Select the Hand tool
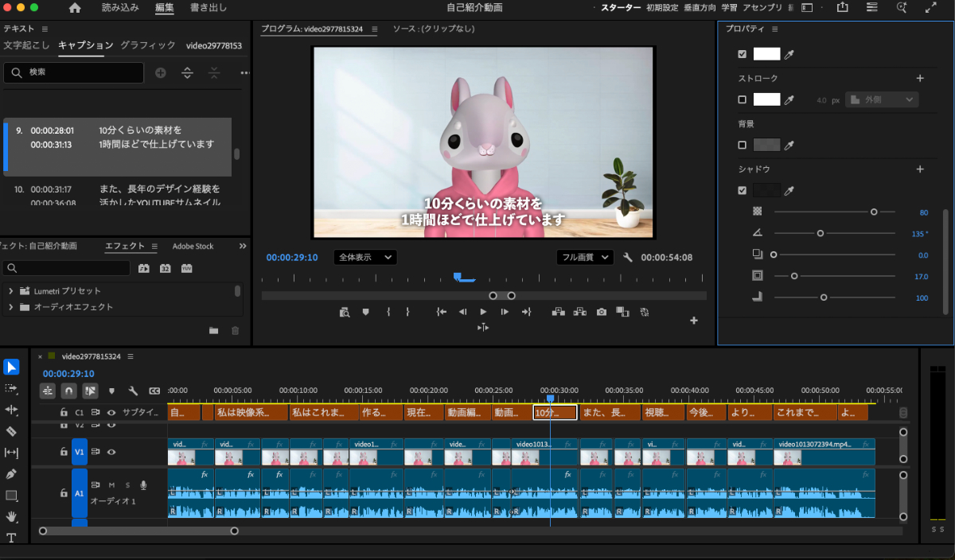The width and height of the screenshot is (955, 560). (x=11, y=516)
